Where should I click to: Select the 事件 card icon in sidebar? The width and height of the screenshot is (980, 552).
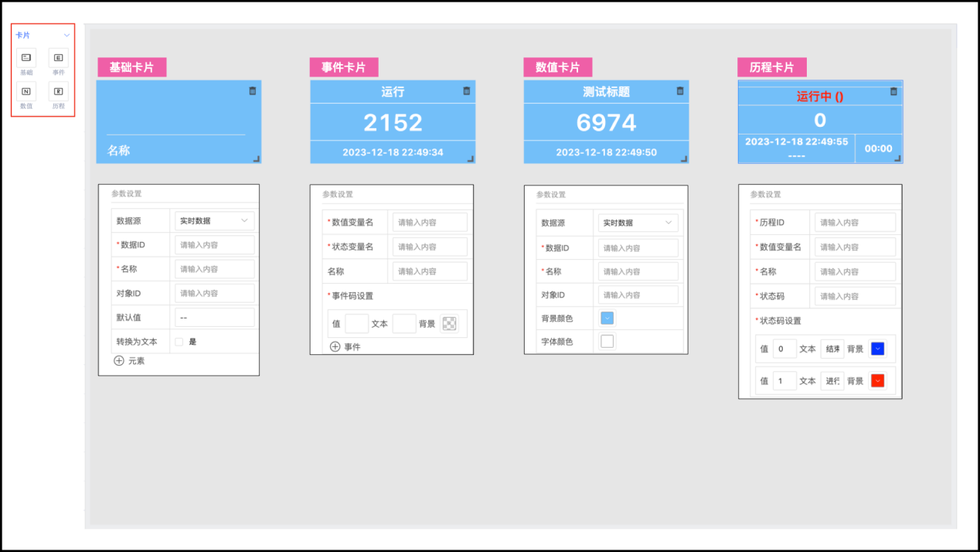tap(59, 58)
